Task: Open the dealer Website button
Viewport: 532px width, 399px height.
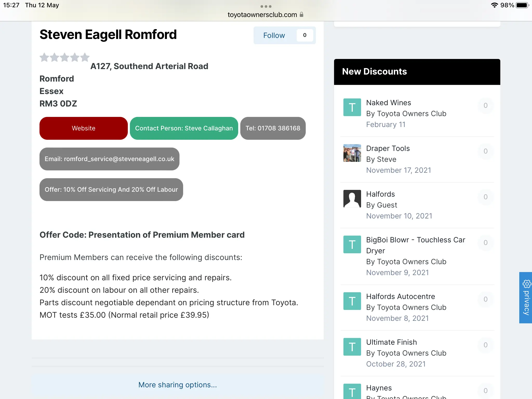Action: (84, 128)
